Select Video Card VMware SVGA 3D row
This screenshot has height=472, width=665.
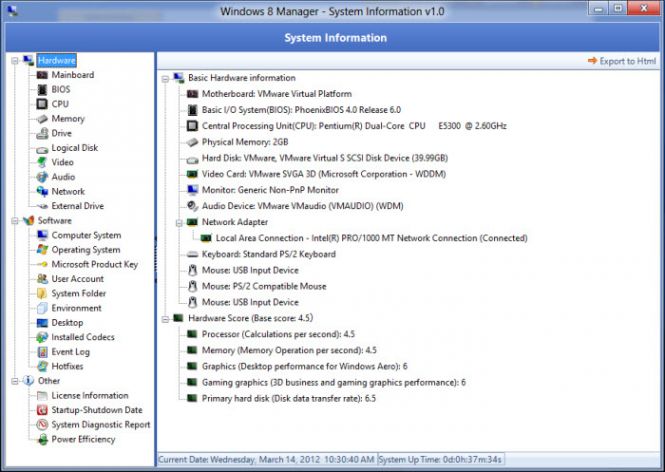pyautogui.click(x=324, y=174)
